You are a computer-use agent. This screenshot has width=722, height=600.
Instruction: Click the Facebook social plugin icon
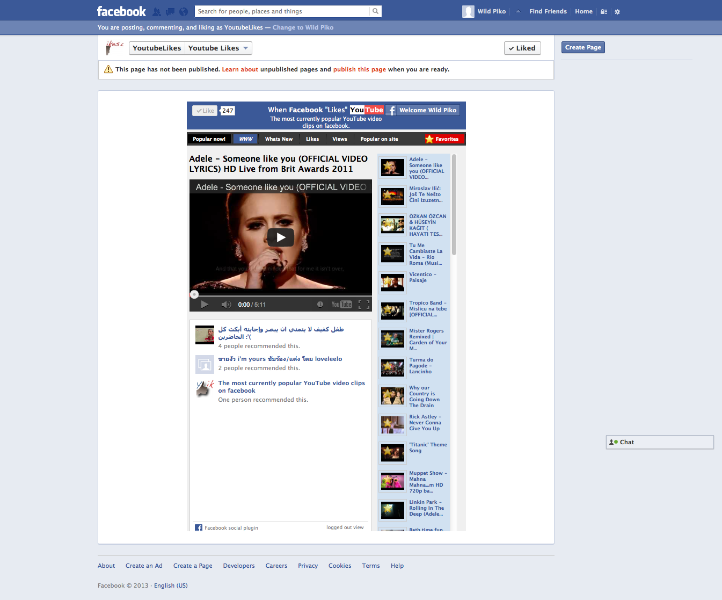(198, 528)
